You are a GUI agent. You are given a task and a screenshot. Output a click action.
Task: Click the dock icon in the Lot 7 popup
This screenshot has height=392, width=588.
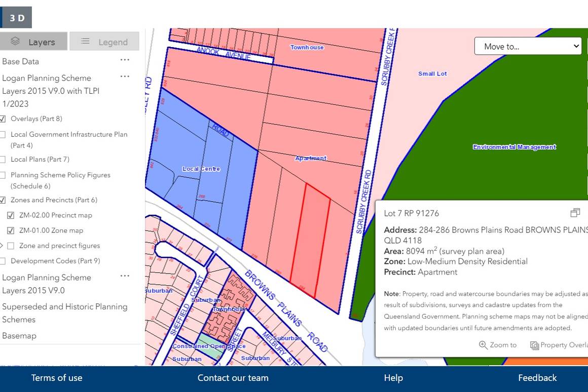575,213
